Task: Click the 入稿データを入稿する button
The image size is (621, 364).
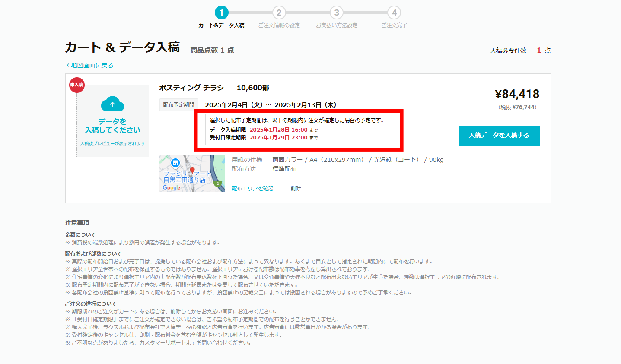Action: pos(499,135)
